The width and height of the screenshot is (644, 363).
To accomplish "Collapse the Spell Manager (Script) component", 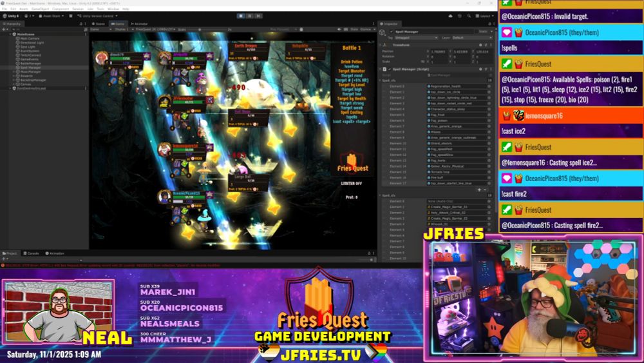I will 381,69.
